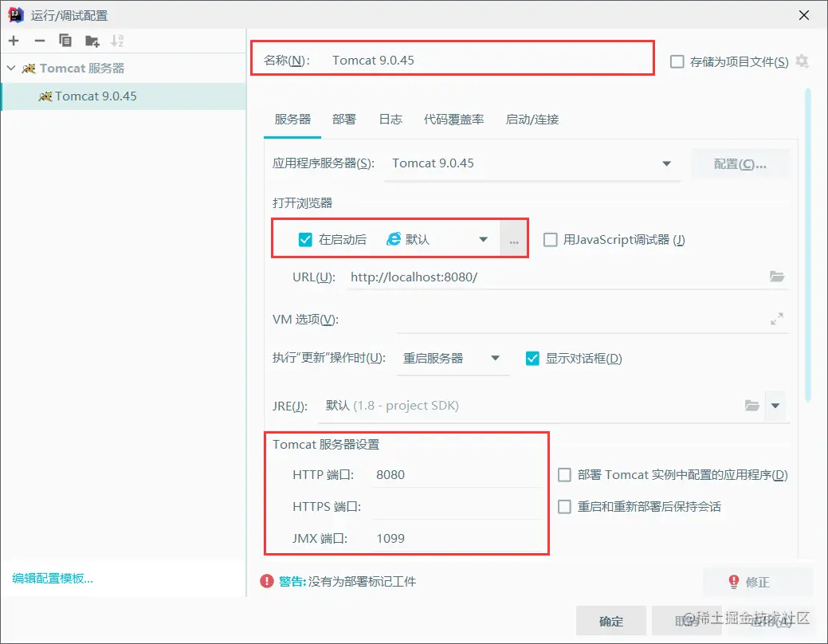
Task: Switch to the 服务器 tab
Action: tap(292, 120)
